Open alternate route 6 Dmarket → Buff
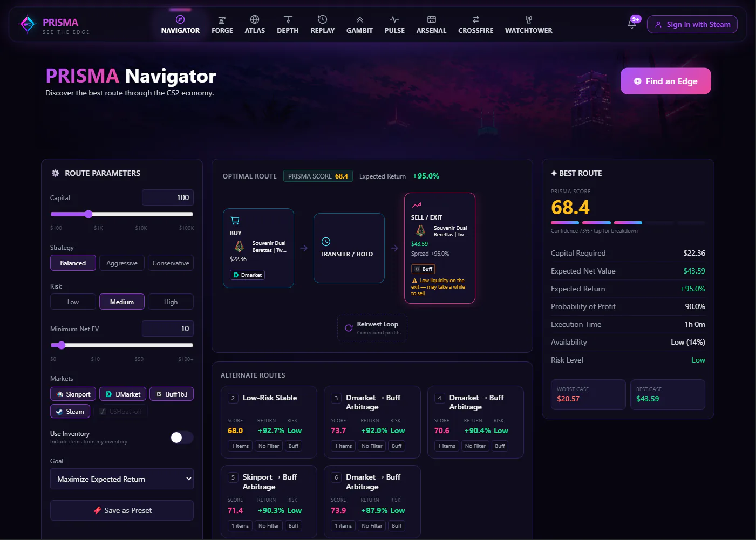 click(372, 502)
